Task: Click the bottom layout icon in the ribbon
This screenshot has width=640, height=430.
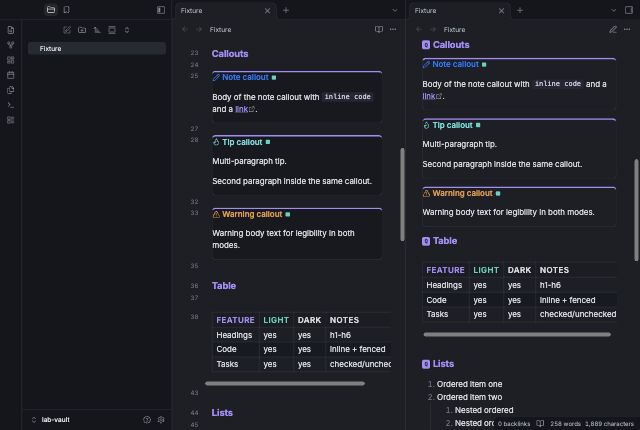Action: click(11, 120)
